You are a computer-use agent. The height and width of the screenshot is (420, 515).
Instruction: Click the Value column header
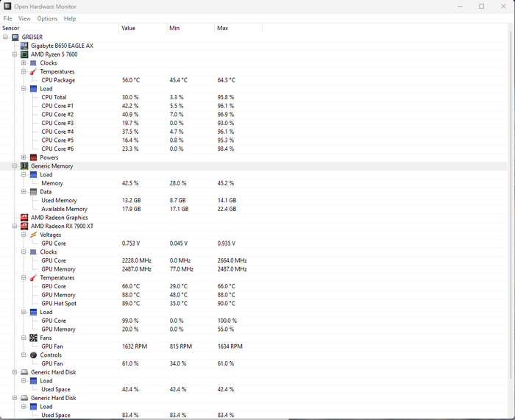click(143, 28)
